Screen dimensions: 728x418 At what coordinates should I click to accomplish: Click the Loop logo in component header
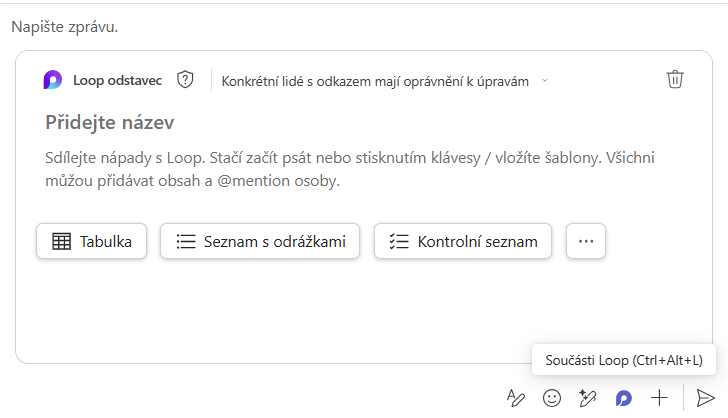click(x=53, y=80)
